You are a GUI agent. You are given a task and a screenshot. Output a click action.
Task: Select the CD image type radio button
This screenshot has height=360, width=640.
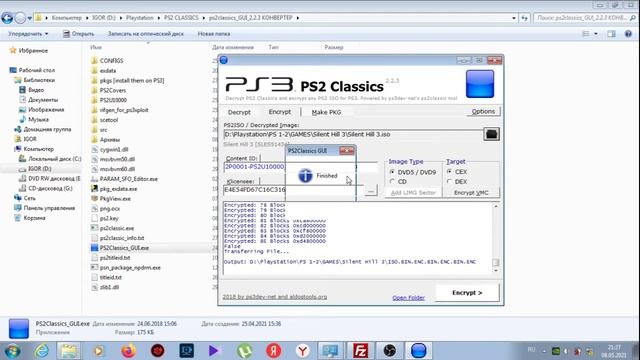tap(398, 182)
